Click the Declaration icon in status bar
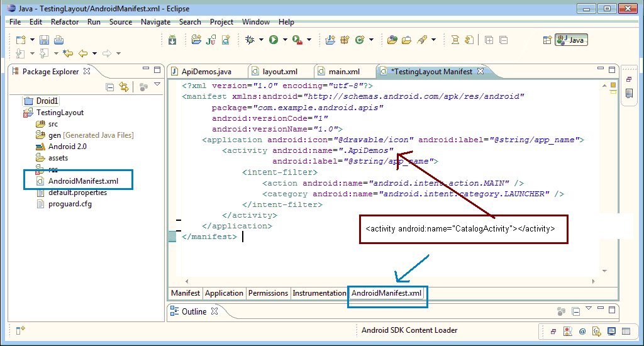The image size is (644, 346). click(x=597, y=331)
